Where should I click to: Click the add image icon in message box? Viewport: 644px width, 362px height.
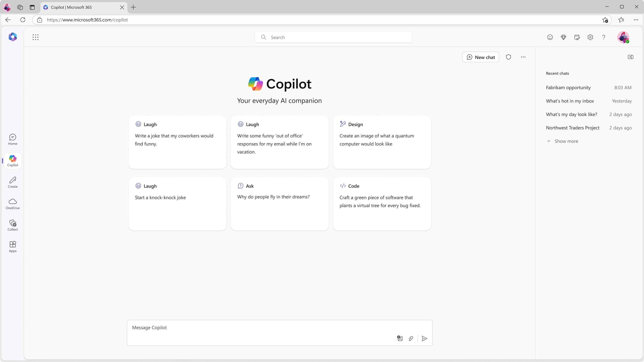[400, 339]
